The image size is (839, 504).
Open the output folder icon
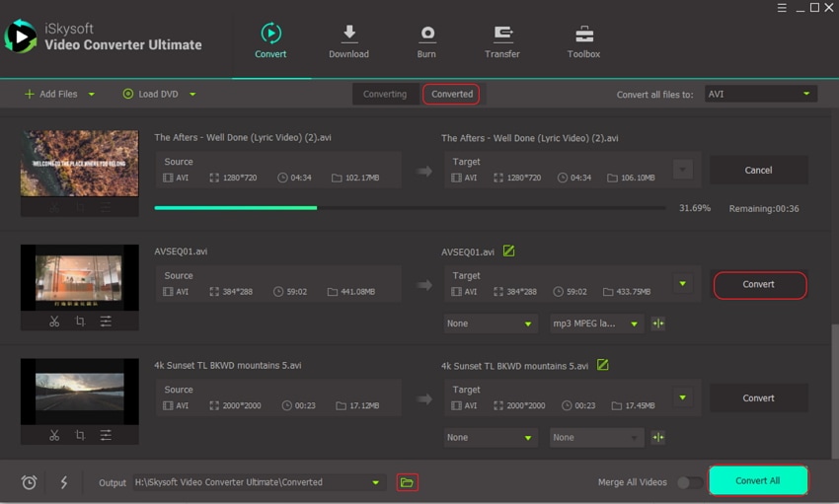[408, 482]
